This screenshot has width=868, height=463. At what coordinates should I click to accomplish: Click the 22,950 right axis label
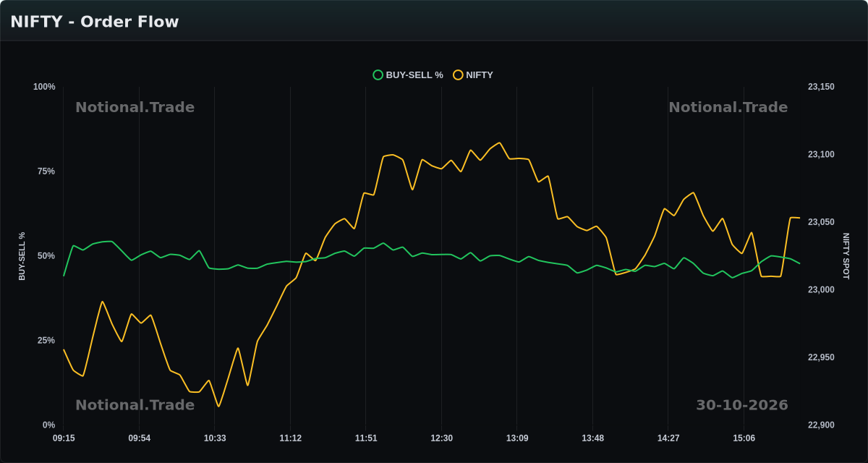(x=821, y=357)
